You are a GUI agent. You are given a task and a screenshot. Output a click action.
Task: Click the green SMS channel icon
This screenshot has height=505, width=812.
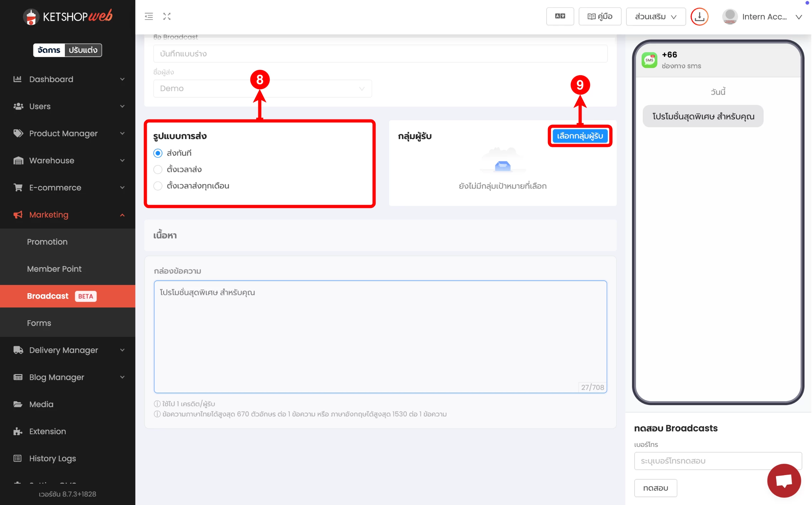click(649, 60)
